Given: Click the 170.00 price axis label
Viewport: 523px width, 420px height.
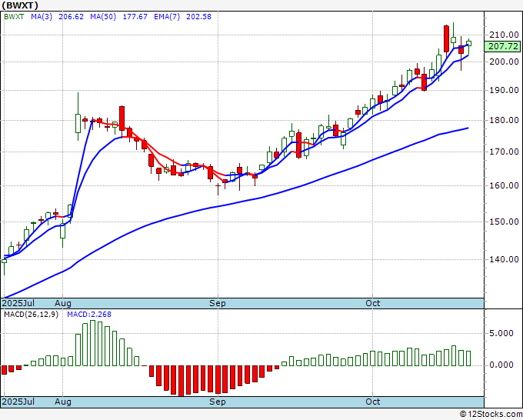Looking at the screenshot, I should point(504,152).
